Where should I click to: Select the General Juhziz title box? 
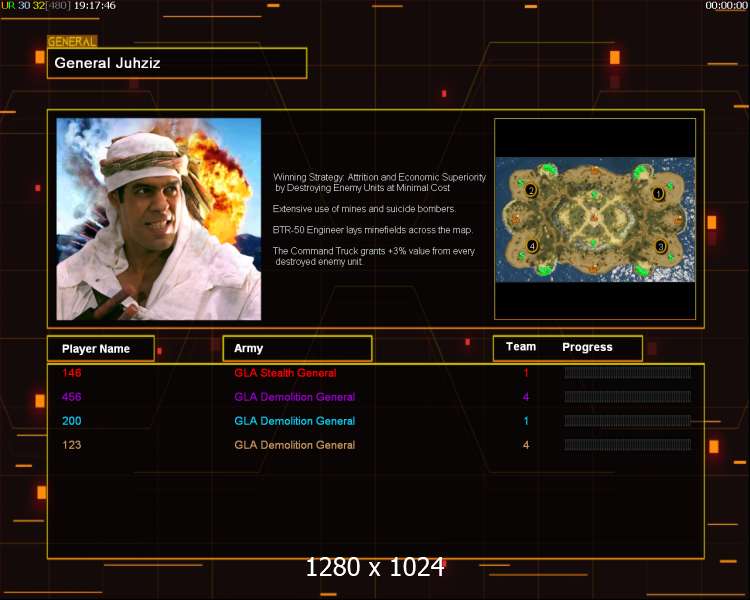pos(177,63)
